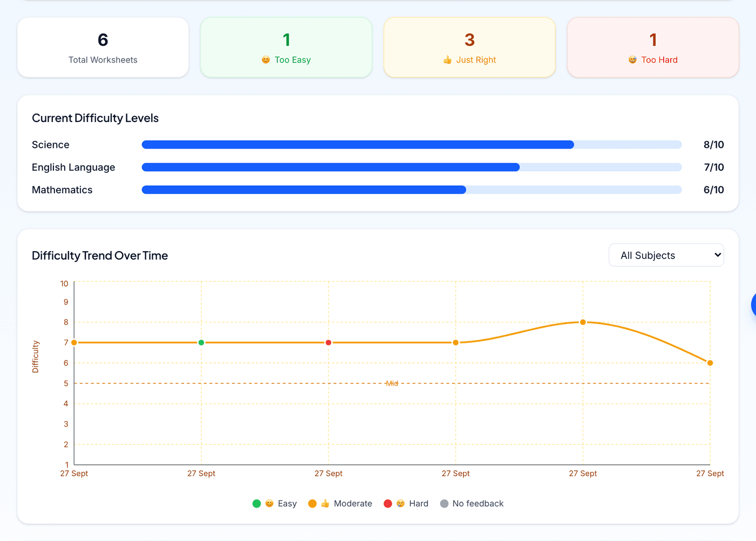
Task: Click the y-axis value 10 on the chart
Action: pos(64,283)
